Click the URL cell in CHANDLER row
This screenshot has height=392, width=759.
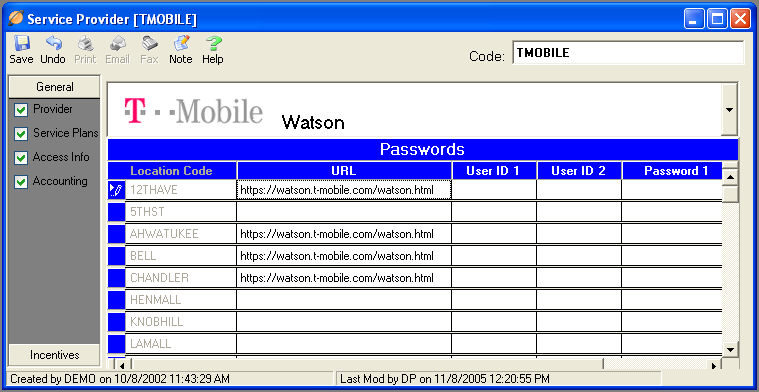tap(344, 278)
